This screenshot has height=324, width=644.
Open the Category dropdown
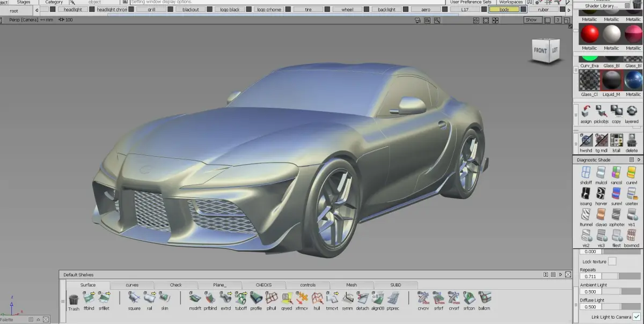pyautogui.click(x=54, y=2)
